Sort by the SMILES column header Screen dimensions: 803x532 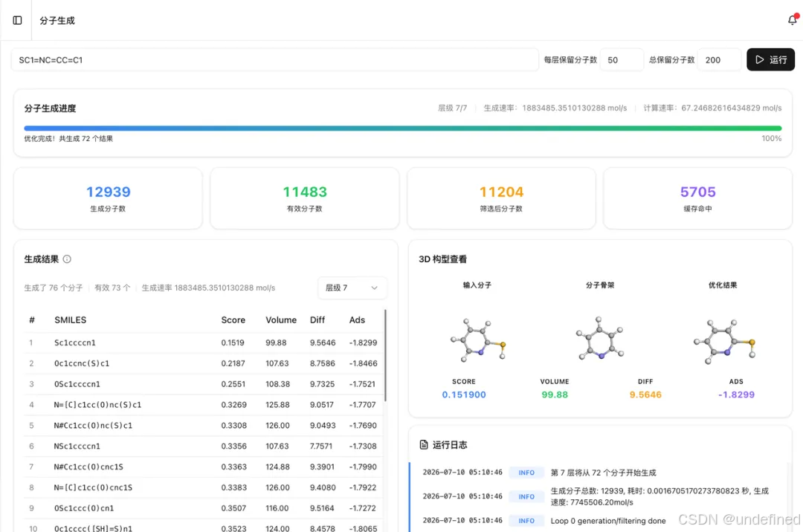tap(70, 319)
